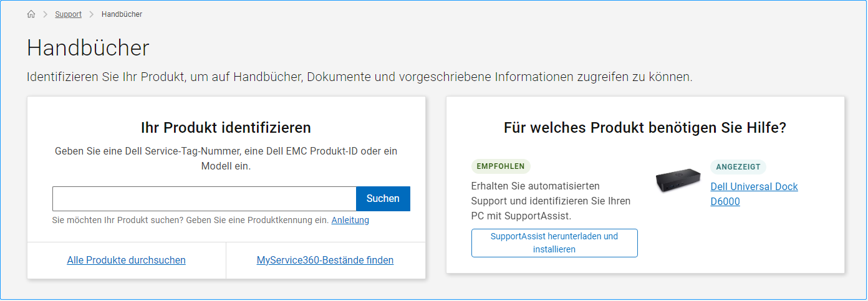Select Alle Produkte durchsuchen
The image size is (868, 301).
pyautogui.click(x=126, y=260)
